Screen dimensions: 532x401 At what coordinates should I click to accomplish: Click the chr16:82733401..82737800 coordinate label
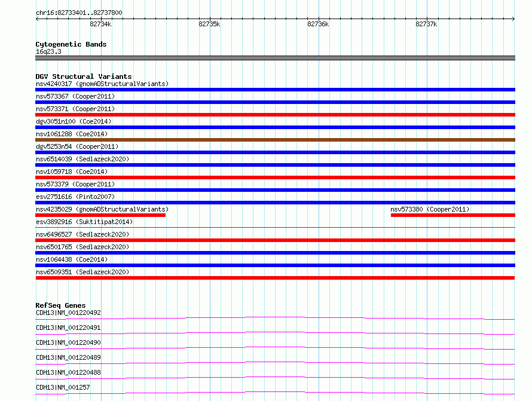[x=79, y=13]
